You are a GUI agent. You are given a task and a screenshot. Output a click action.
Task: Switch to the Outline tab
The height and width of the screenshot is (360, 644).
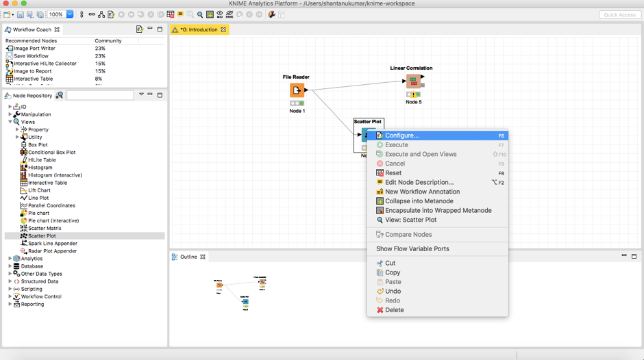pos(188,257)
